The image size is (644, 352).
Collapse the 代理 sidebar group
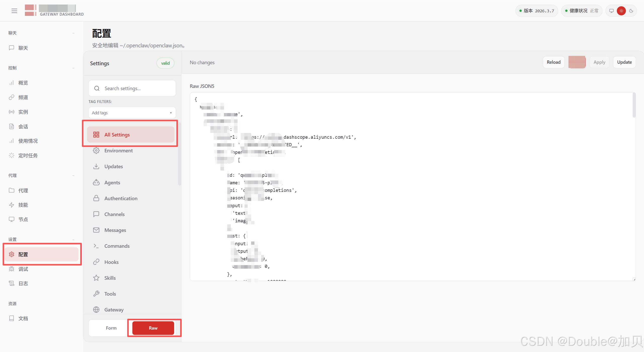click(x=73, y=175)
